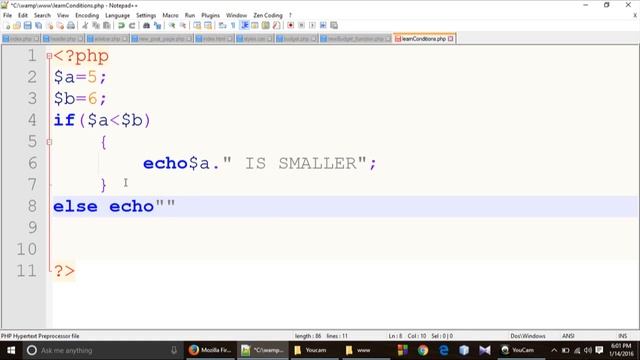Click the Document Map toolbar icon
Screen dimensions: 640x360
click(265, 26)
